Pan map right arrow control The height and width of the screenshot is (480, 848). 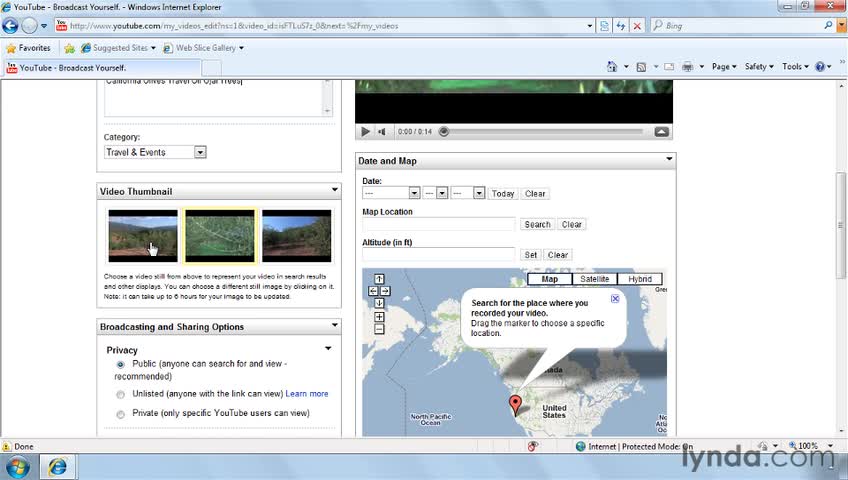[x=385, y=291]
